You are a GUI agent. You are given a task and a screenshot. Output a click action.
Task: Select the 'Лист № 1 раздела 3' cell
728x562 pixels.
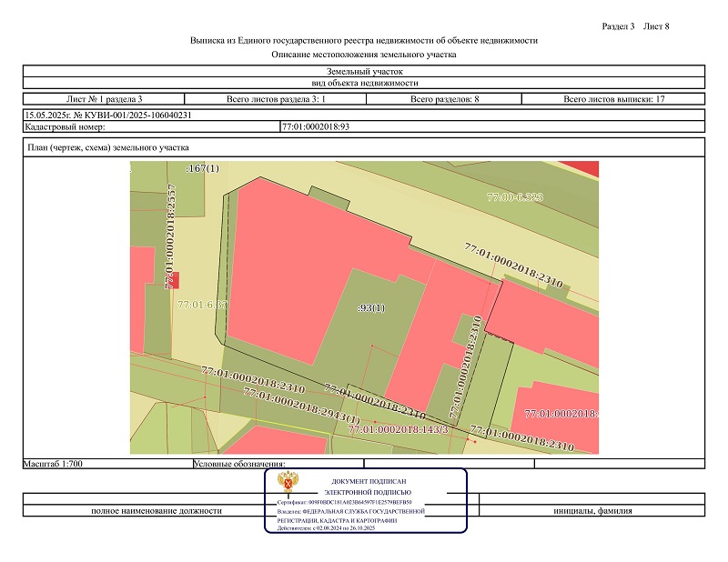105,98
